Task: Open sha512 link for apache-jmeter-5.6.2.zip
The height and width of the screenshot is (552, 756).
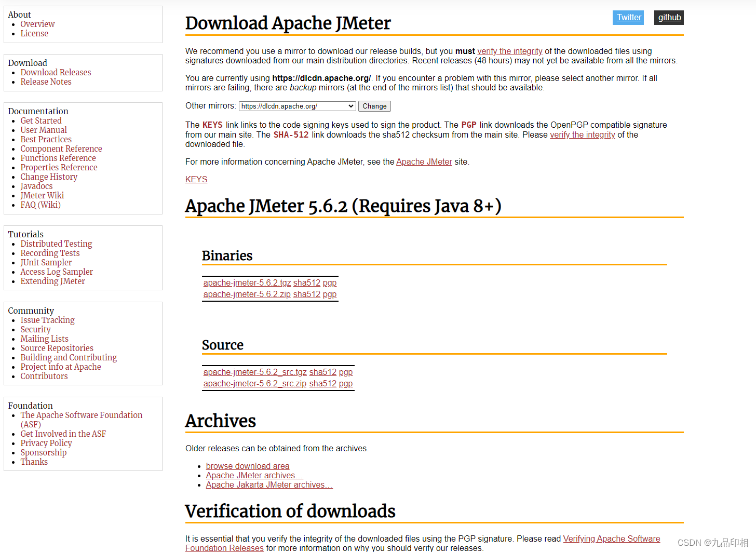Action: (x=307, y=294)
